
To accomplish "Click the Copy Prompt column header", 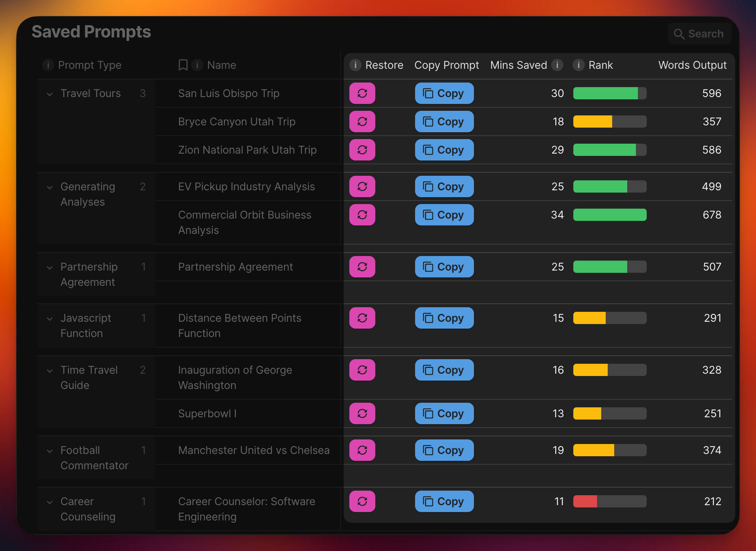I will coord(446,65).
